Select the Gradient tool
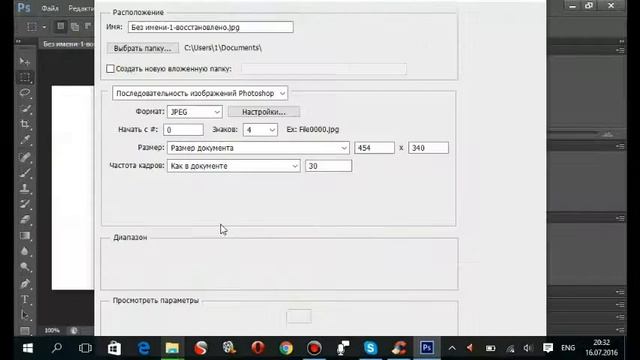Screen dimensions: 640x360 (25, 236)
